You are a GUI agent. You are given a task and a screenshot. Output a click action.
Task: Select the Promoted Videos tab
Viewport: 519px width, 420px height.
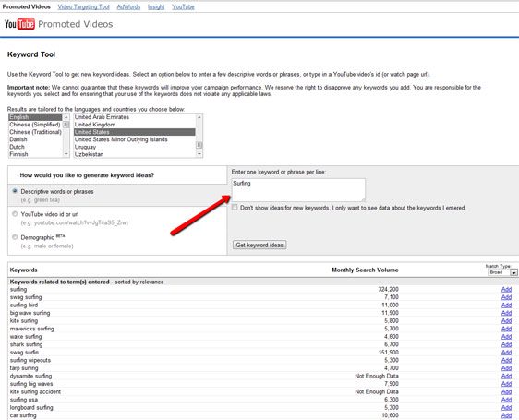tap(27, 7)
